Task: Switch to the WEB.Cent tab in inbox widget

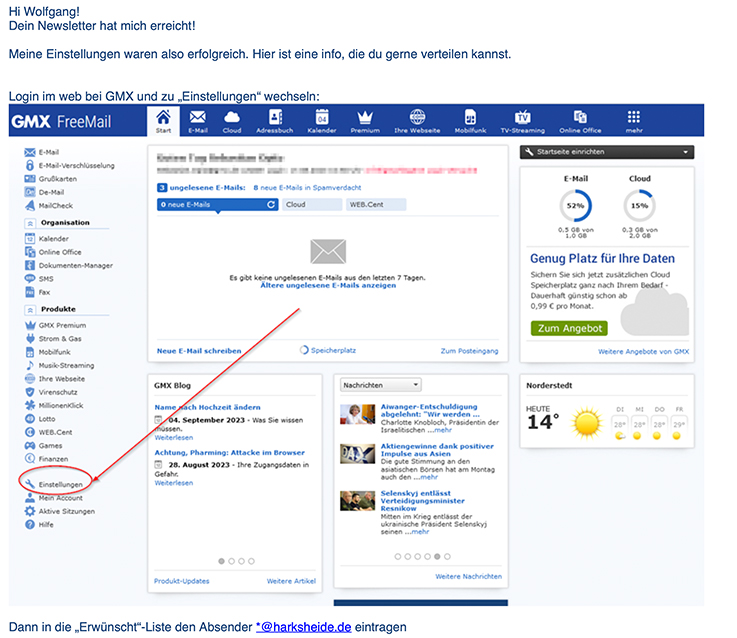Action: pos(376,205)
